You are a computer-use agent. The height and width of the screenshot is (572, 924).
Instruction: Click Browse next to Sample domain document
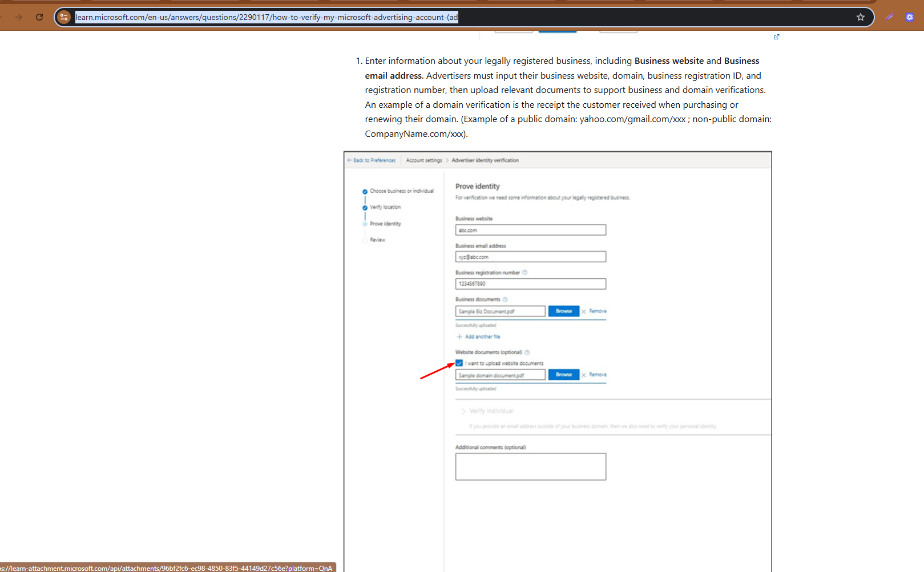[564, 375]
